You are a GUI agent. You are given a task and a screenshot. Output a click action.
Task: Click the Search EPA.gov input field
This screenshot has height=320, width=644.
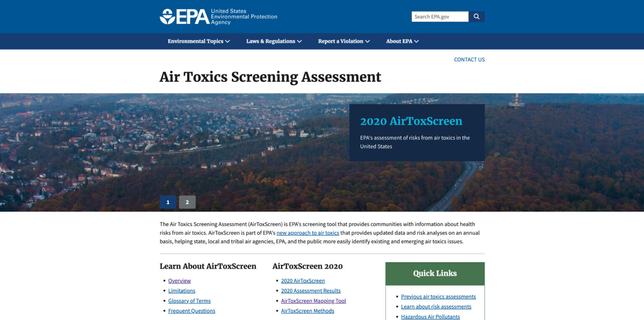[x=439, y=17]
